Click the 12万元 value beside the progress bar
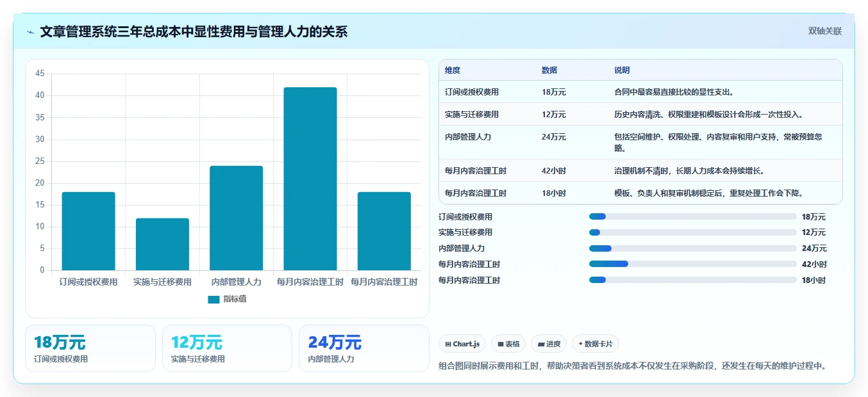 (814, 232)
